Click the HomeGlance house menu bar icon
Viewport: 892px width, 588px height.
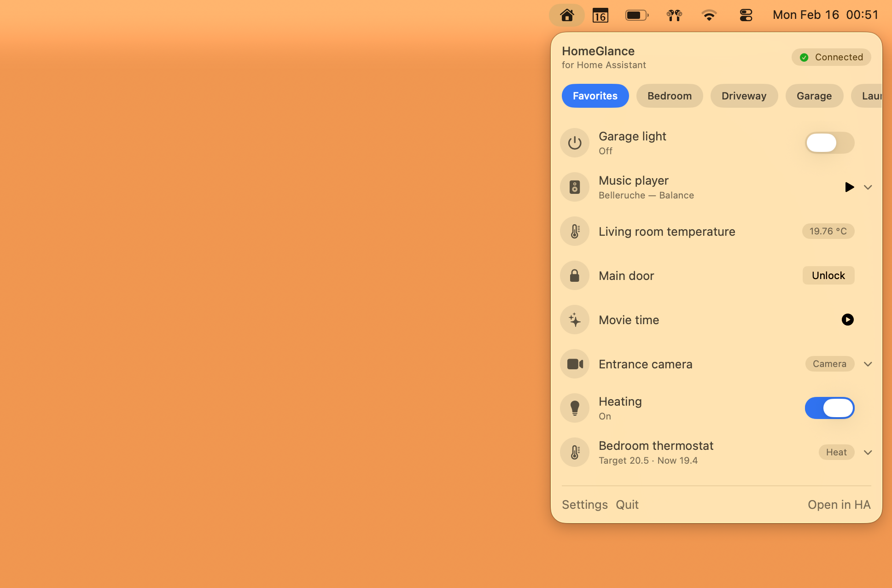567,15
